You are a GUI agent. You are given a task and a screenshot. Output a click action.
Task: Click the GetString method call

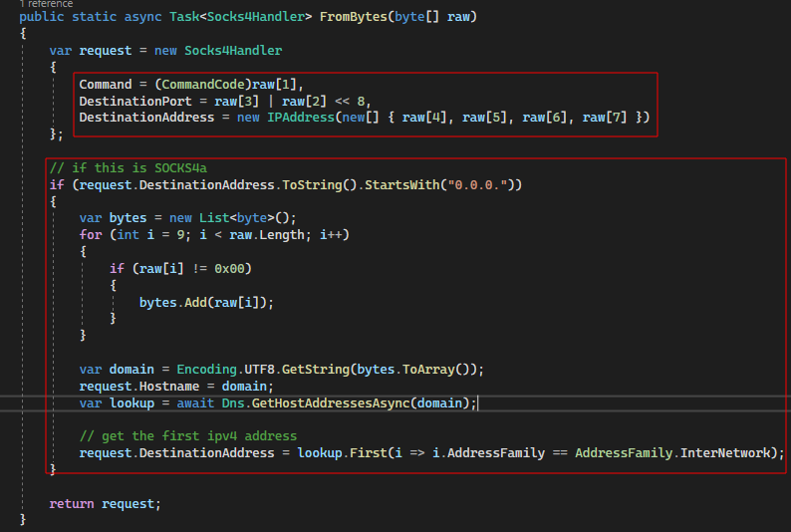point(315,370)
